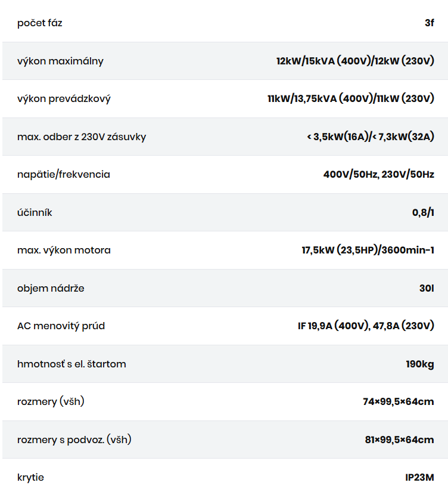Click the "3f" phase count value
Screen dimensions: 448x498
click(429, 23)
